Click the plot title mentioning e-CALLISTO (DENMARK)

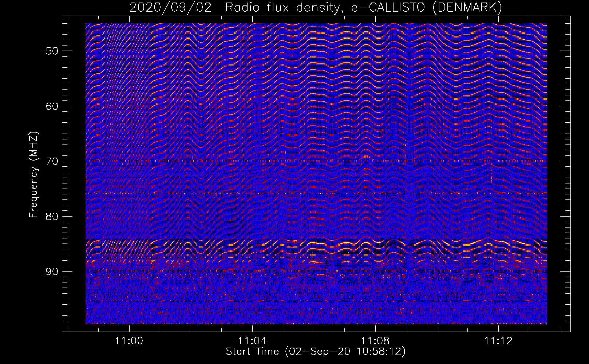pyautogui.click(x=316, y=8)
